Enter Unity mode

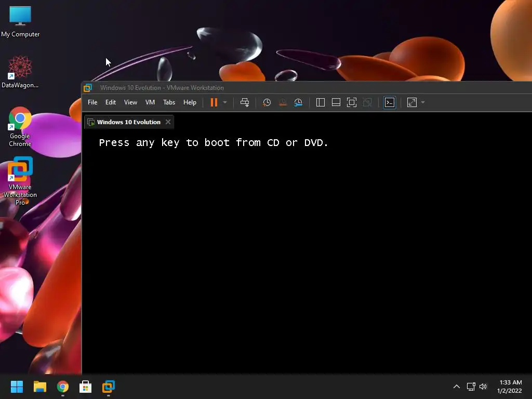pos(367,102)
